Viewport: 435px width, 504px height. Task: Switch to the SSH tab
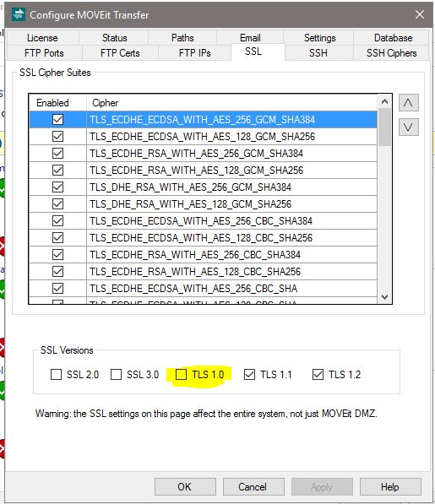click(x=318, y=53)
